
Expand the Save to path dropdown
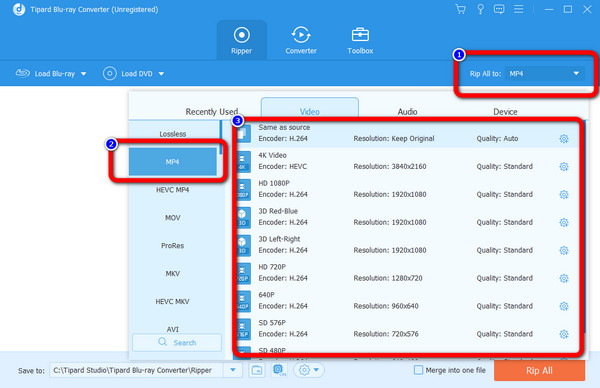233,370
